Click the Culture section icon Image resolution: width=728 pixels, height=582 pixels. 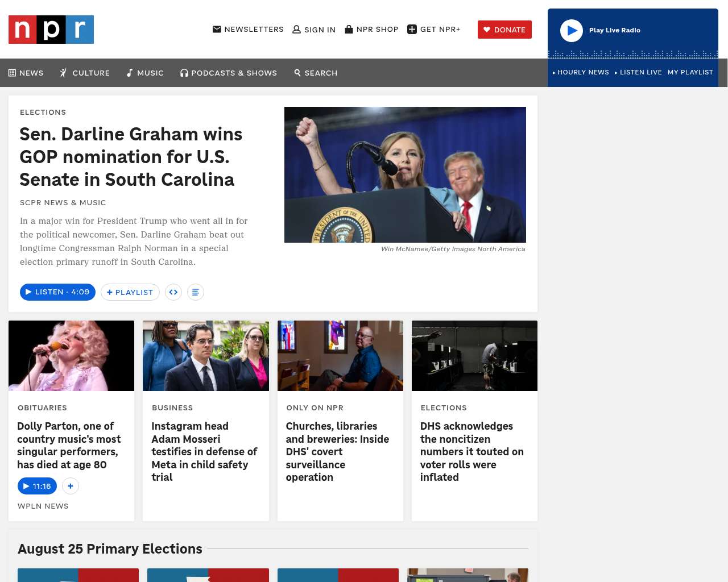click(64, 73)
